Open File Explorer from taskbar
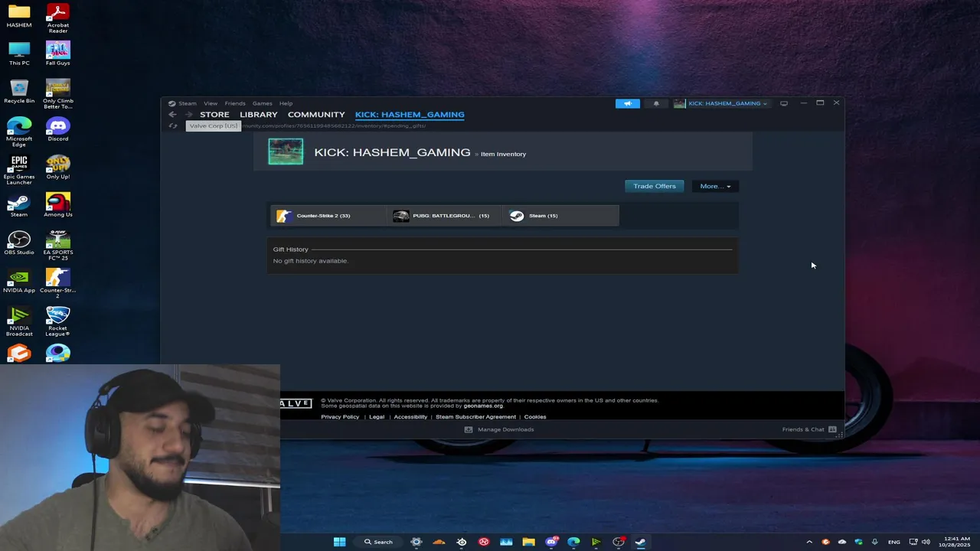980x551 pixels. click(528, 542)
